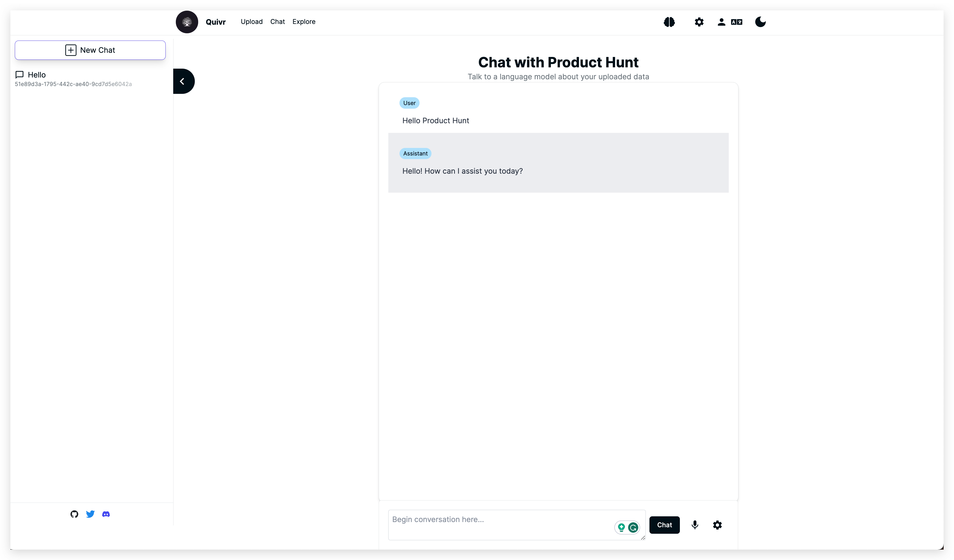The width and height of the screenshot is (954, 560).
Task: Go to the Explore page
Action: pos(304,22)
